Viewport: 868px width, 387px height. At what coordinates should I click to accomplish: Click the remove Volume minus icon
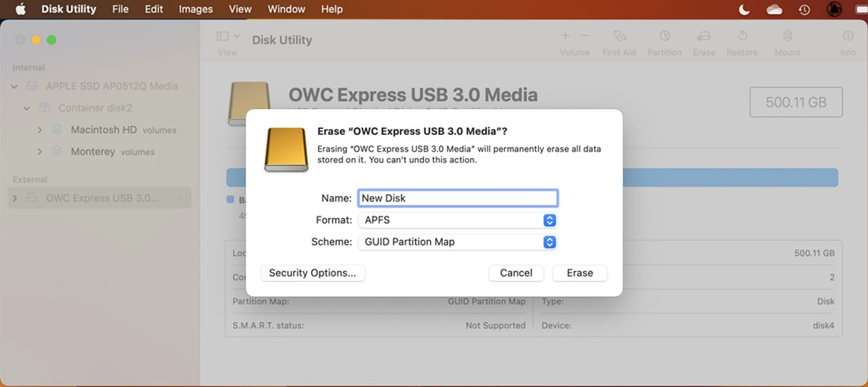pyautogui.click(x=585, y=36)
